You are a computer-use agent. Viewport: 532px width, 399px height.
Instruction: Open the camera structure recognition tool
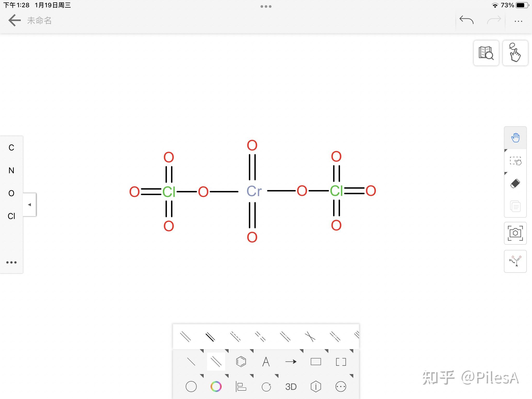[x=515, y=233]
